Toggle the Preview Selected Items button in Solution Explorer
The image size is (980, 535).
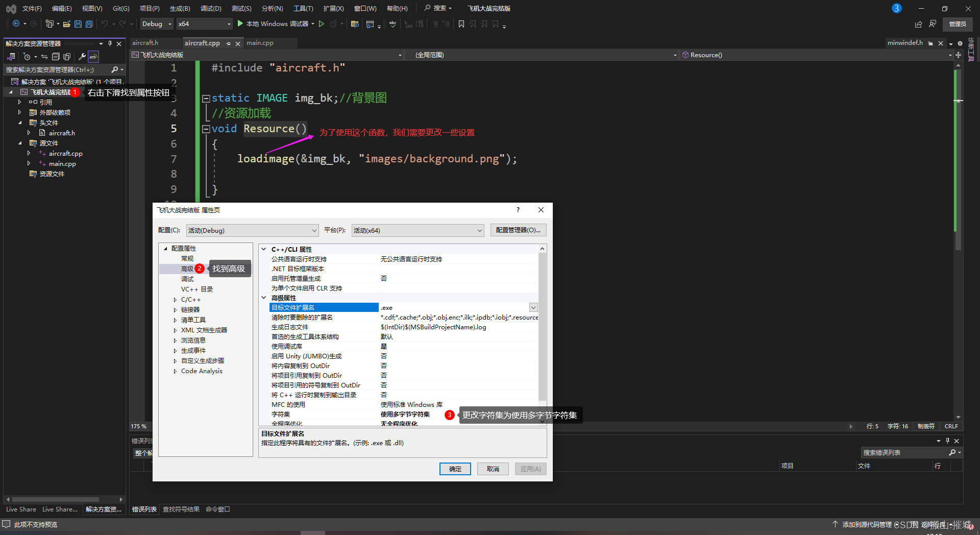(93, 57)
